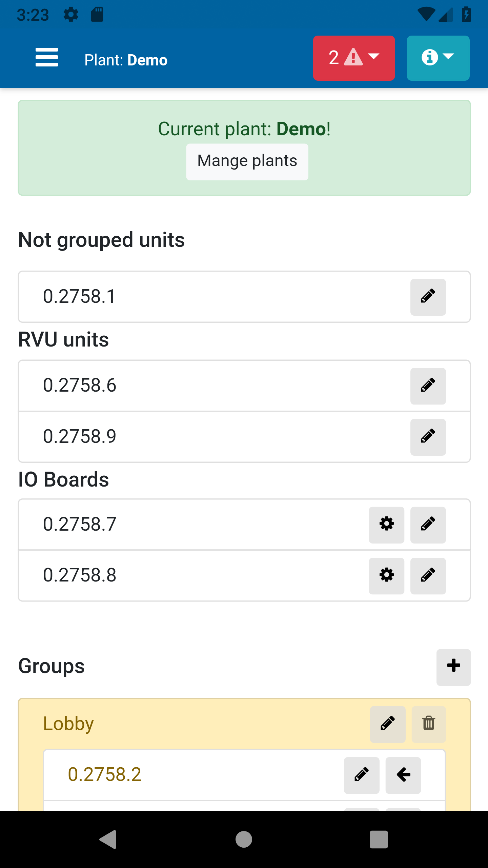Edit RVU unit 0.2758.6
Viewport: 488px width, 868px height.
(428, 386)
